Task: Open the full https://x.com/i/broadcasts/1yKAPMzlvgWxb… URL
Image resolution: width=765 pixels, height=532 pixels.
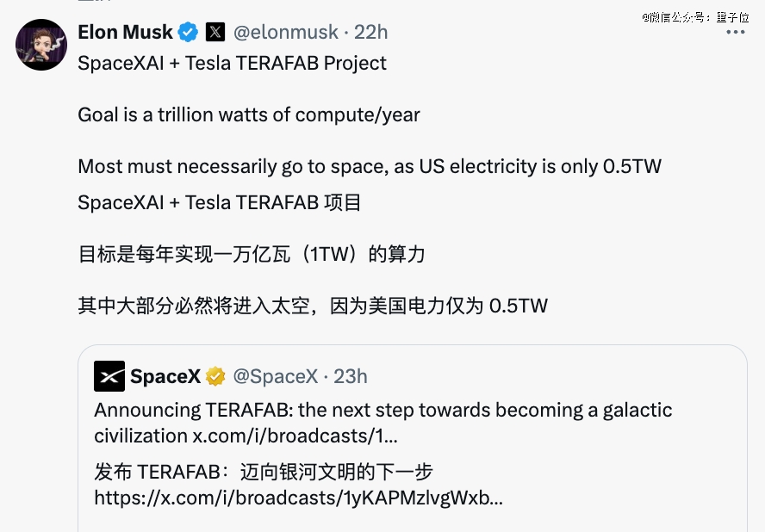Action: tap(298, 498)
